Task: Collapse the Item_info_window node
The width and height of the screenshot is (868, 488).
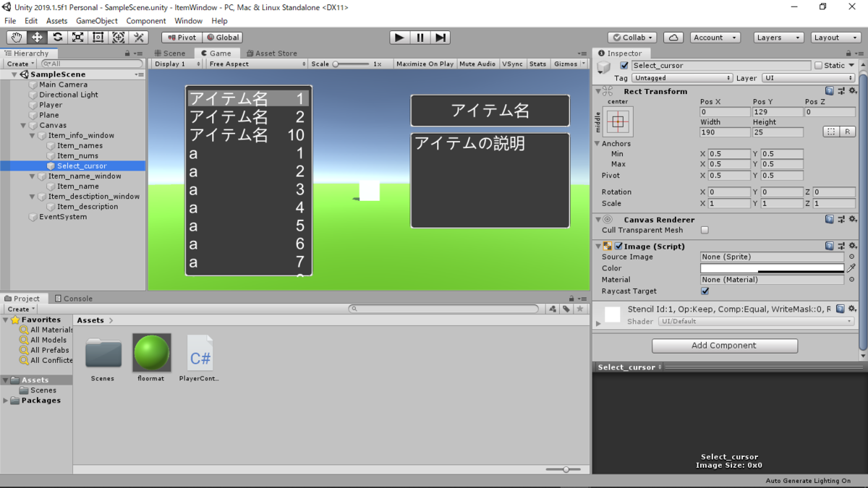Action: 33,135
